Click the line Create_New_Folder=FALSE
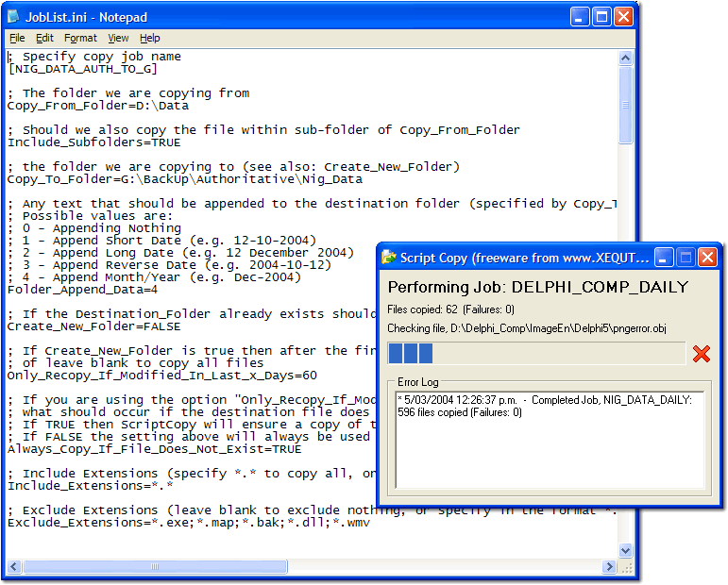 click(x=93, y=326)
